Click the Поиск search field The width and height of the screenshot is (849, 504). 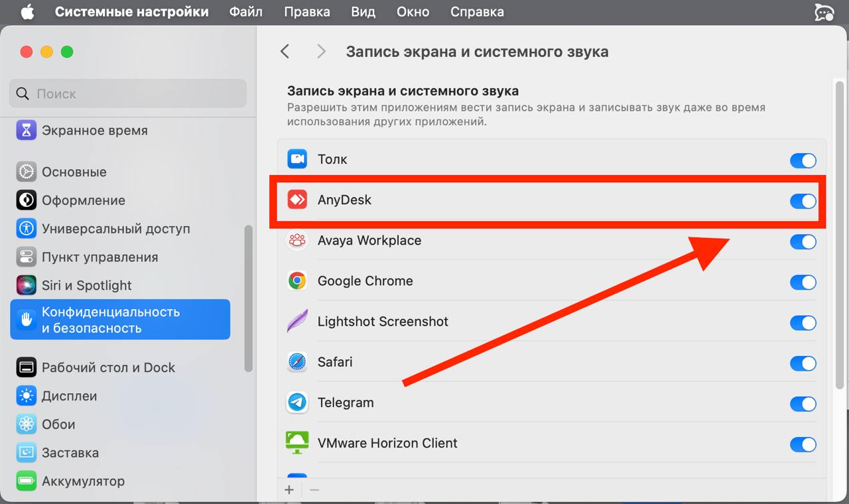(128, 94)
